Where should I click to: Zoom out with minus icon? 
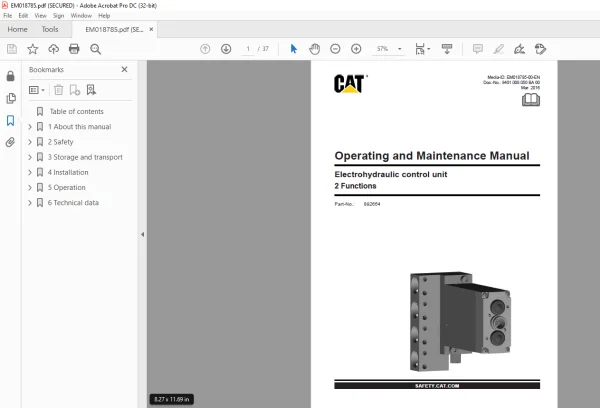(335, 49)
